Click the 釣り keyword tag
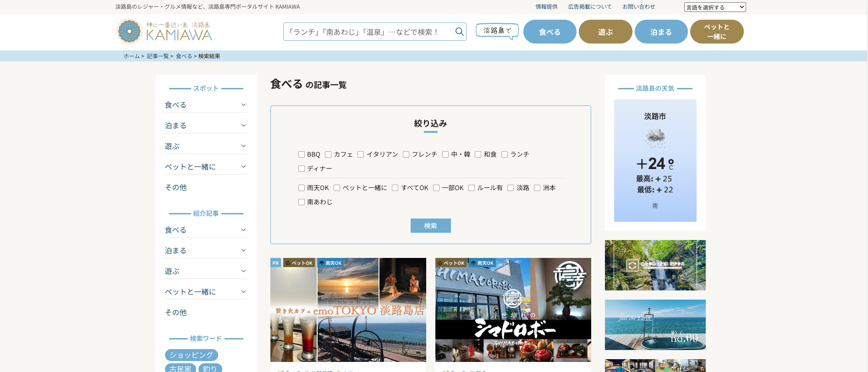This screenshot has height=372, width=868. click(210, 368)
